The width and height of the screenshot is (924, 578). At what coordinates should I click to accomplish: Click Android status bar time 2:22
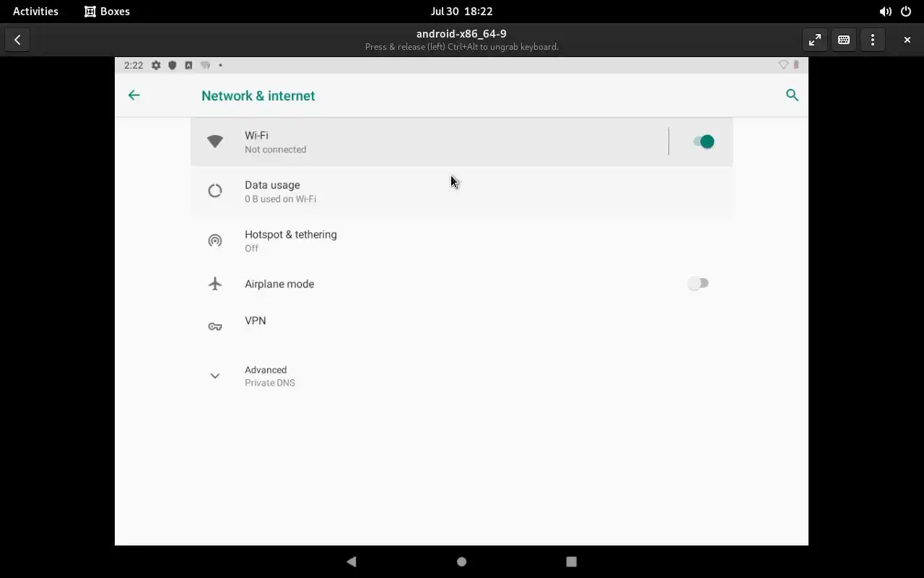point(134,65)
